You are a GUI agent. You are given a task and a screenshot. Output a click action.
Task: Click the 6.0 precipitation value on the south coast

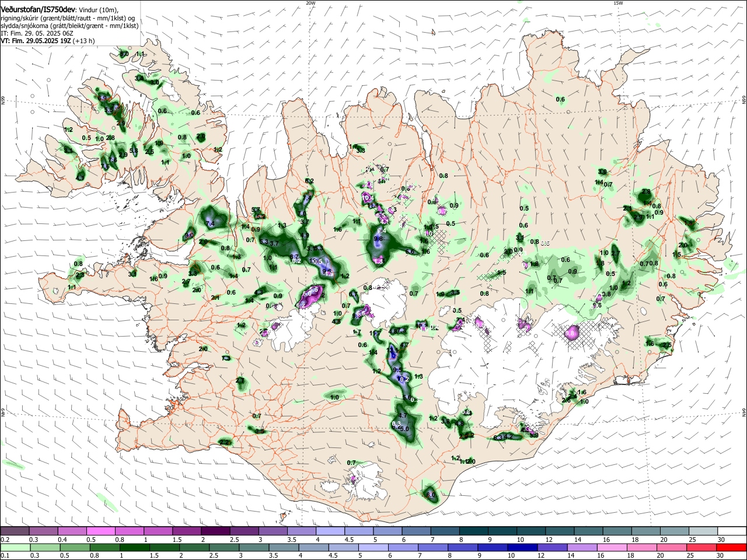[x=431, y=495]
